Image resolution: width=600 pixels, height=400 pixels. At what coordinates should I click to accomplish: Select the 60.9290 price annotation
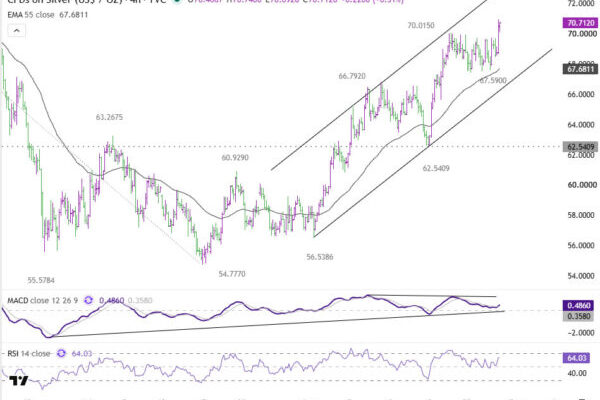(x=235, y=157)
